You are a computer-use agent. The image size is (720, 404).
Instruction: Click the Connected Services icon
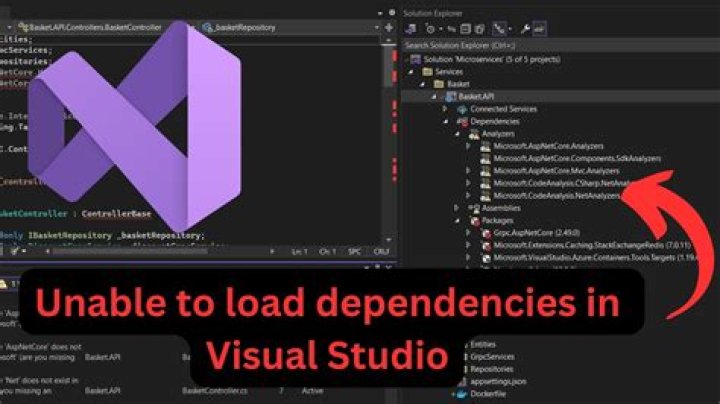coord(462,109)
